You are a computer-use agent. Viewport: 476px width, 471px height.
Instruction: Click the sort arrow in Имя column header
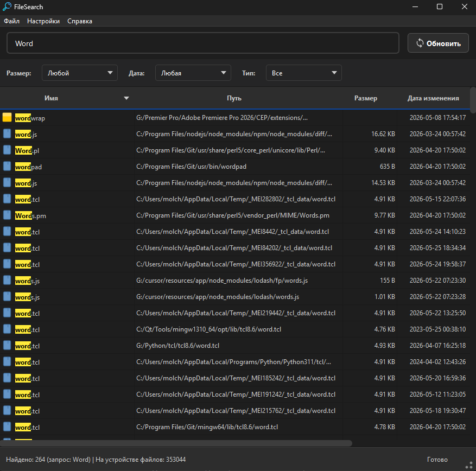(126, 98)
